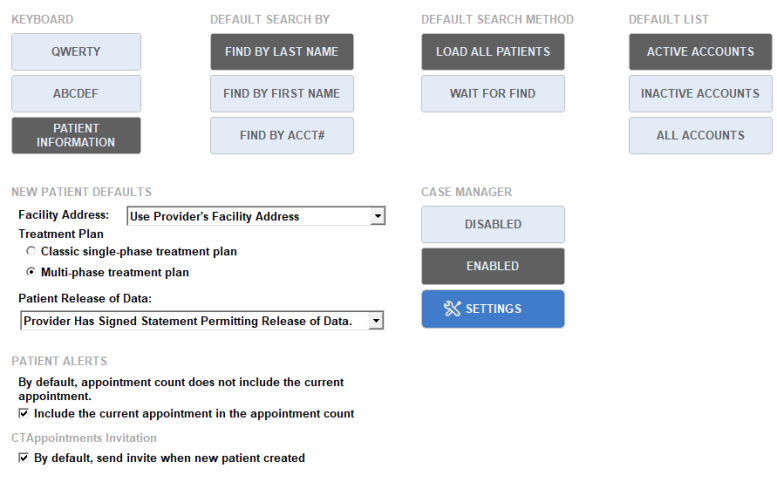The width and height of the screenshot is (777, 482).
Task: Select Find By First Name search
Action: [281, 94]
